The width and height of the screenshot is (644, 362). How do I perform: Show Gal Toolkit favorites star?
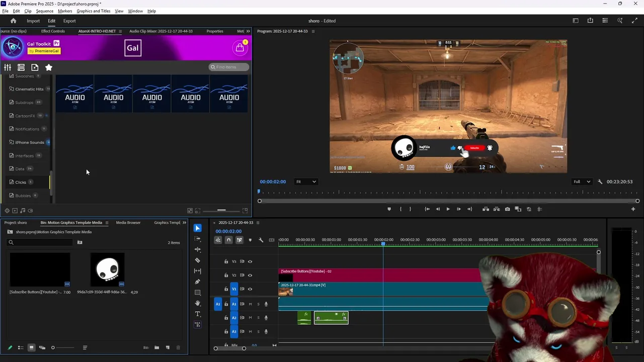click(49, 67)
